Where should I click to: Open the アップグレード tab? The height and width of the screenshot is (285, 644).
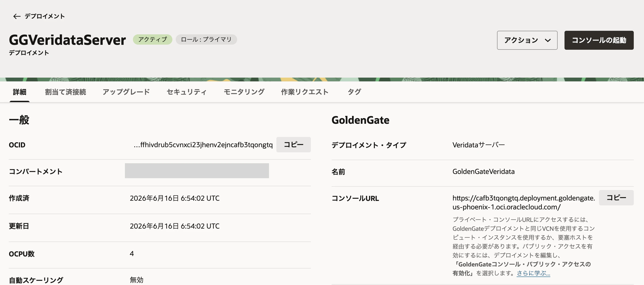click(126, 92)
